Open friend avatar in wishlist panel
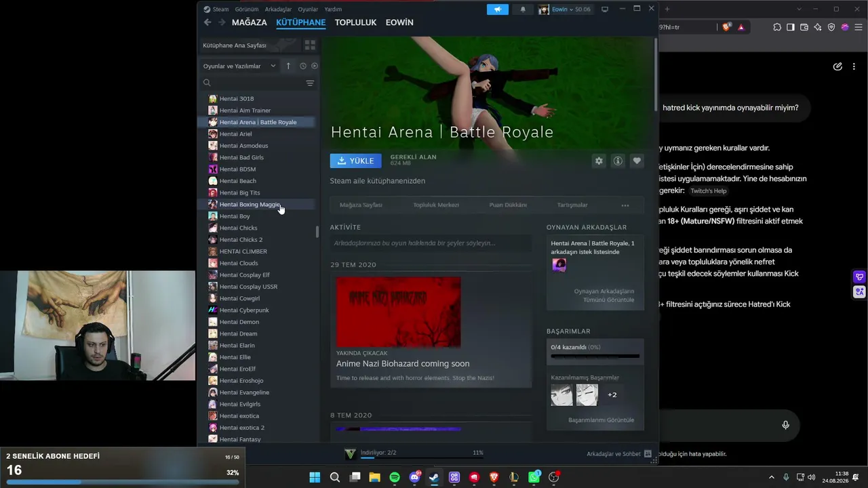The height and width of the screenshot is (488, 868). pyautogui.click(x=559, y=265)
